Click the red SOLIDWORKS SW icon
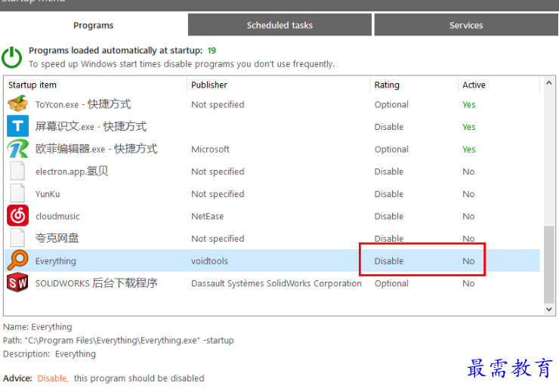 coord(17,282)
